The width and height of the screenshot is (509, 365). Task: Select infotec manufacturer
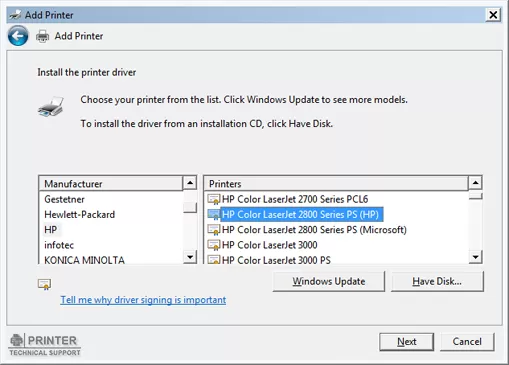point(59,245)
